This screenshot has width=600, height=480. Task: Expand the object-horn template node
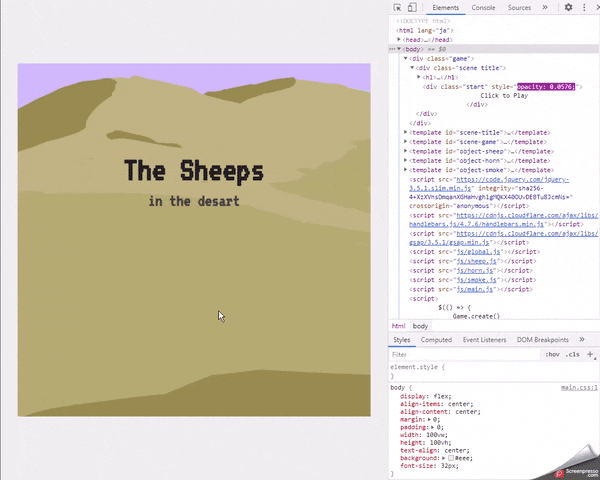click(x=405, y=160)
